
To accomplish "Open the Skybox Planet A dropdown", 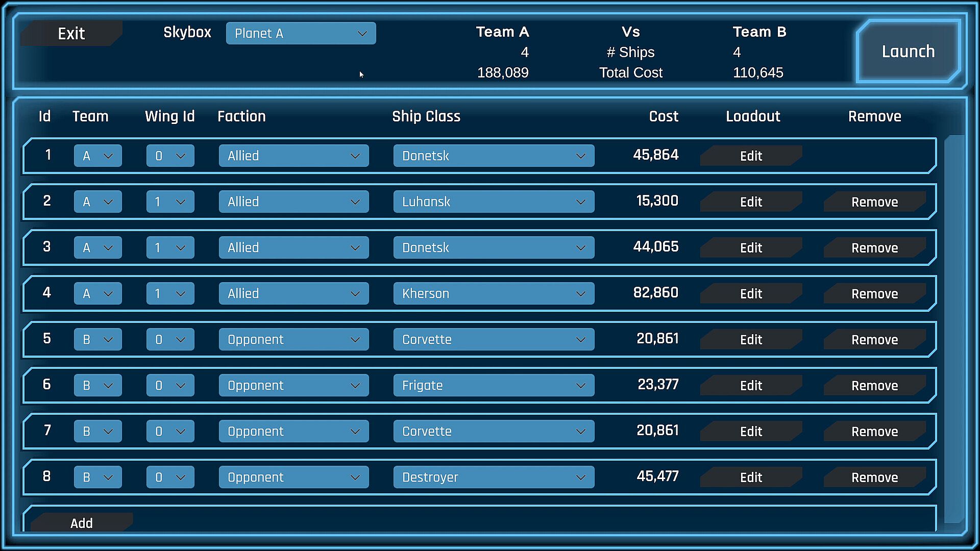I will 301,33.
